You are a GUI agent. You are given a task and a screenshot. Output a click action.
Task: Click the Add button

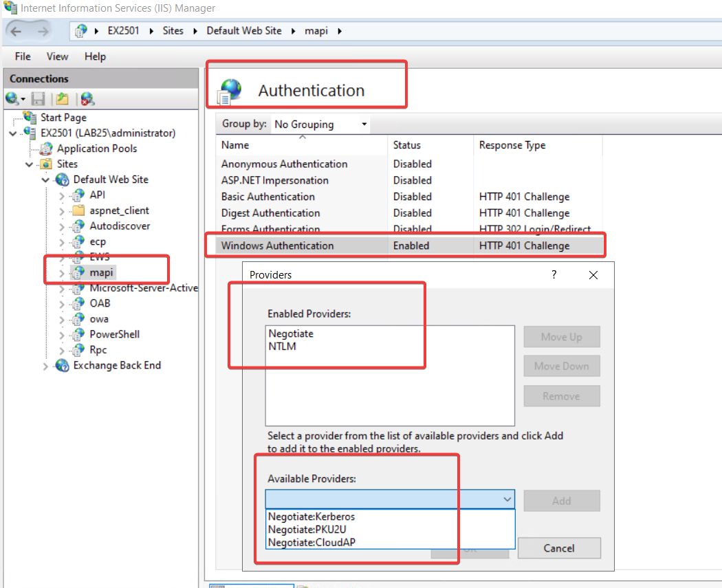tap(562, 501)
